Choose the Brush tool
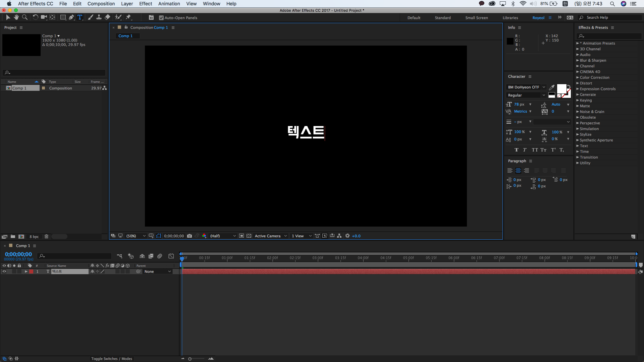644x362 pixels. tap(90, 17)
